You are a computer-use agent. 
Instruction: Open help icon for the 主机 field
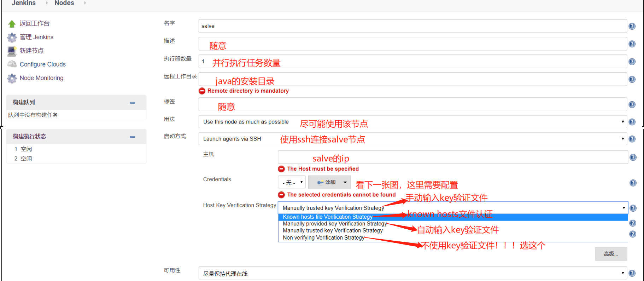click(x=633, y=157)
